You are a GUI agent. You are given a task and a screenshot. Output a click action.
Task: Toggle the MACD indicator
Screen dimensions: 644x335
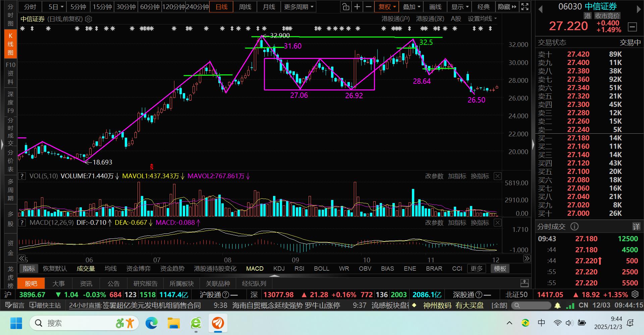coord(255,269)
